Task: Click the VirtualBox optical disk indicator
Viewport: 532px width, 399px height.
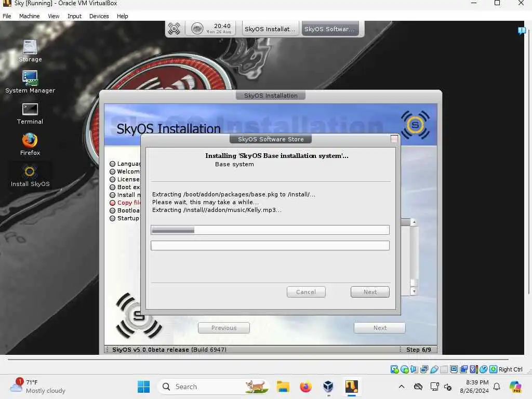Action: coord(404,369)
